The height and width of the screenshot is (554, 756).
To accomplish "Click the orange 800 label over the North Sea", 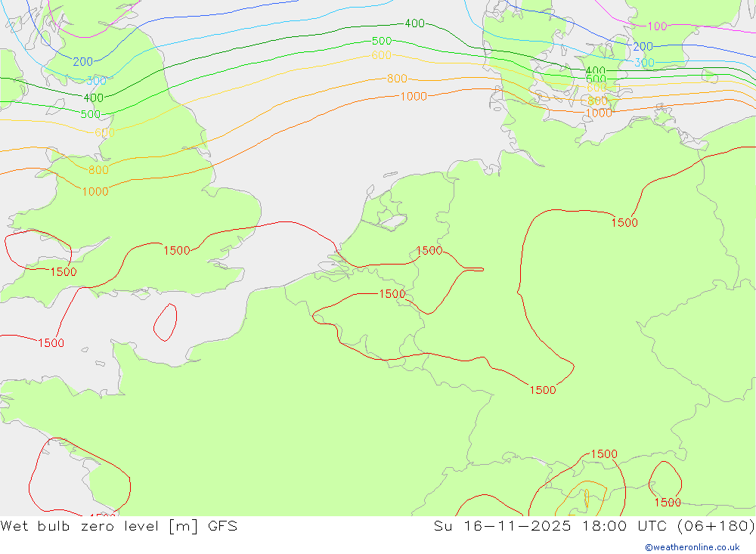I will (x=398, y=79).
